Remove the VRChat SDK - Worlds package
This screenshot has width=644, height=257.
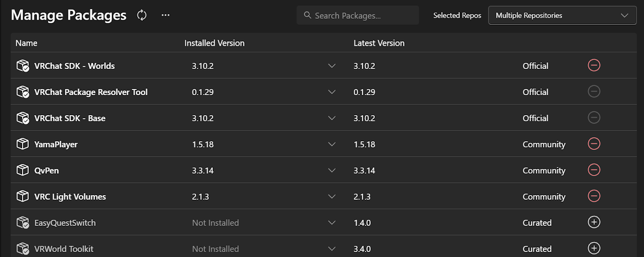[x=594, y=65]
